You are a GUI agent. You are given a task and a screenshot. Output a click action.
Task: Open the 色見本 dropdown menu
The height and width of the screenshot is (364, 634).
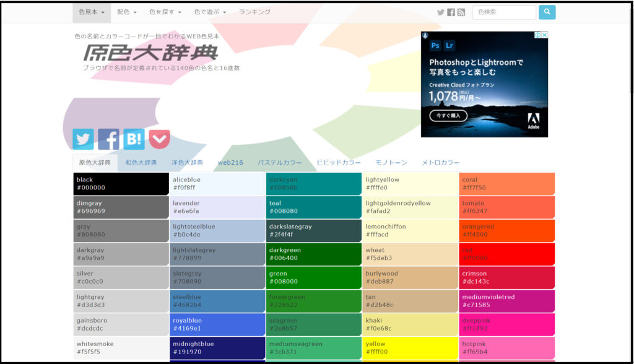(x=92, y=12)
